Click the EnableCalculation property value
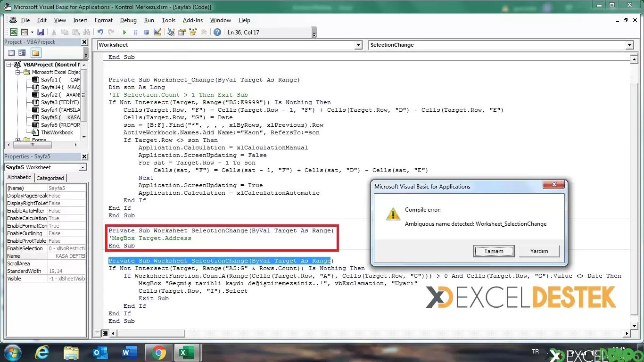This screenshot has height=362, width=644. click(x=67, y=218)
